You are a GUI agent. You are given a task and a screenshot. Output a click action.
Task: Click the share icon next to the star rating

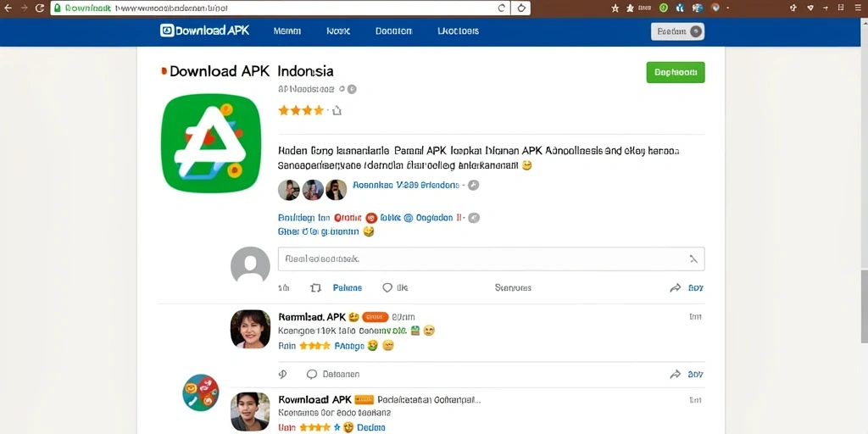click(x=337, y=111)
